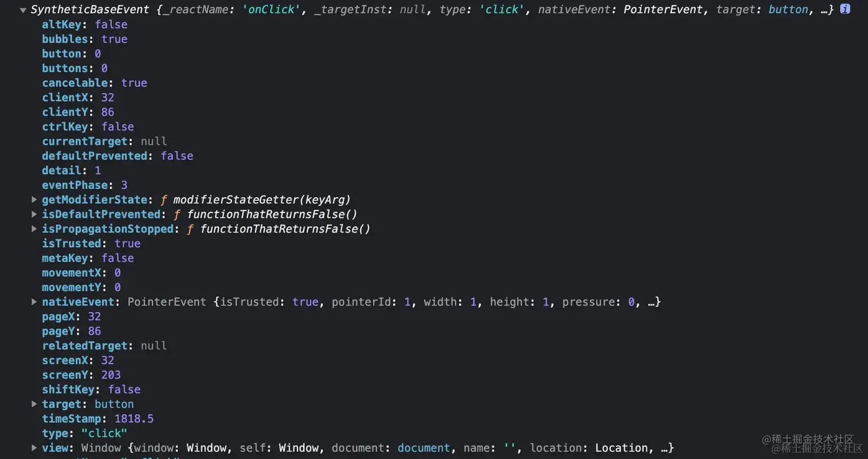Click the currentTarget: null row
Viewport: 868px width, 459px height.
pyautogui.click(x=104, y=141)
